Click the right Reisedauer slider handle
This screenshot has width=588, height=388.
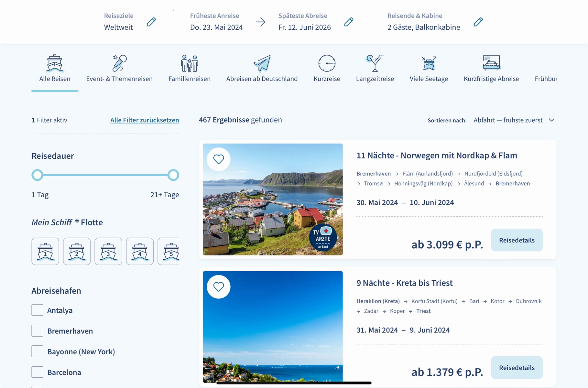[x=173, y=175]
